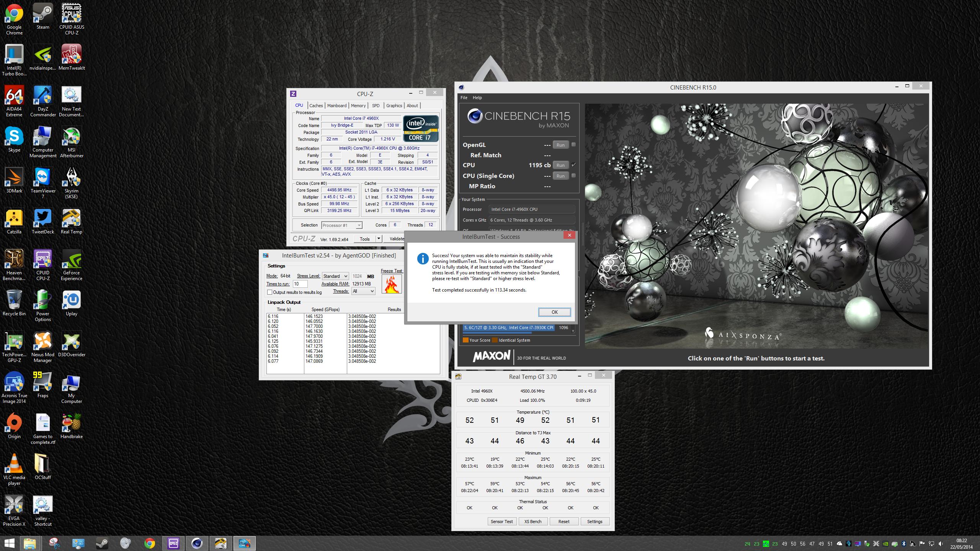
Task: Click Cinebench ranking list scrollbar down arrow
Action: tap(573, 331)
